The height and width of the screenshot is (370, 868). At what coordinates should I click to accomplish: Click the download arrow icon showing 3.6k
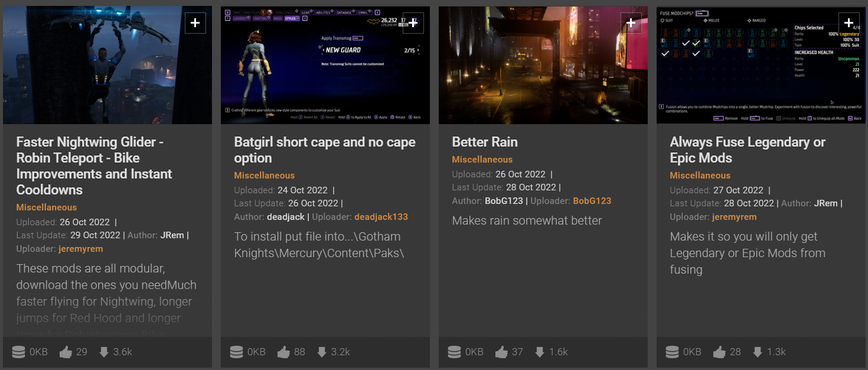[104, 352]
